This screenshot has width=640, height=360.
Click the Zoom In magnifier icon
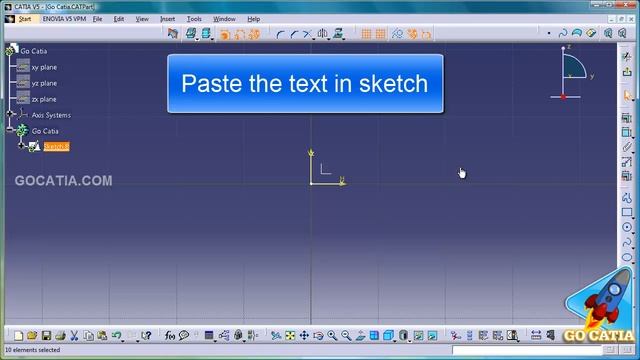(332, 336)
